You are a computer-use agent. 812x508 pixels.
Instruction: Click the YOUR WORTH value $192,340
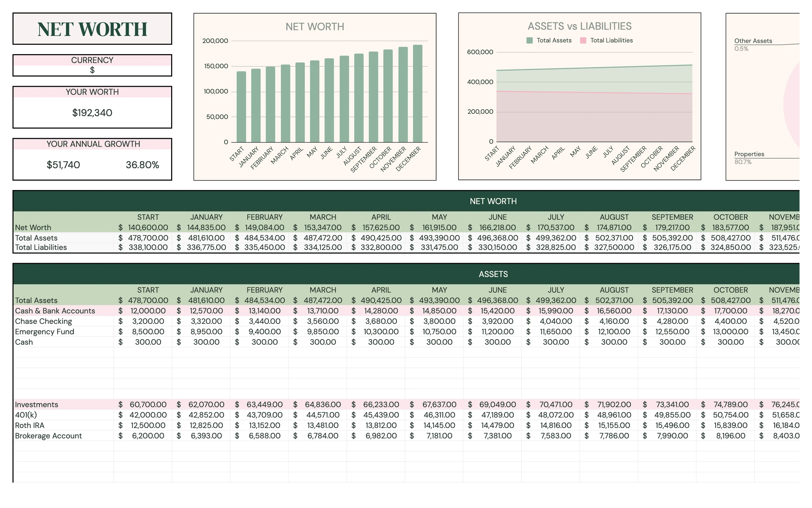coord(92,112)
